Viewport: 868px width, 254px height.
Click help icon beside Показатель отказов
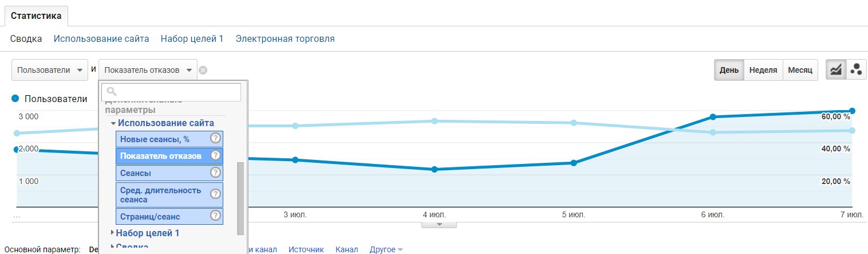click(x=215, y=155)
